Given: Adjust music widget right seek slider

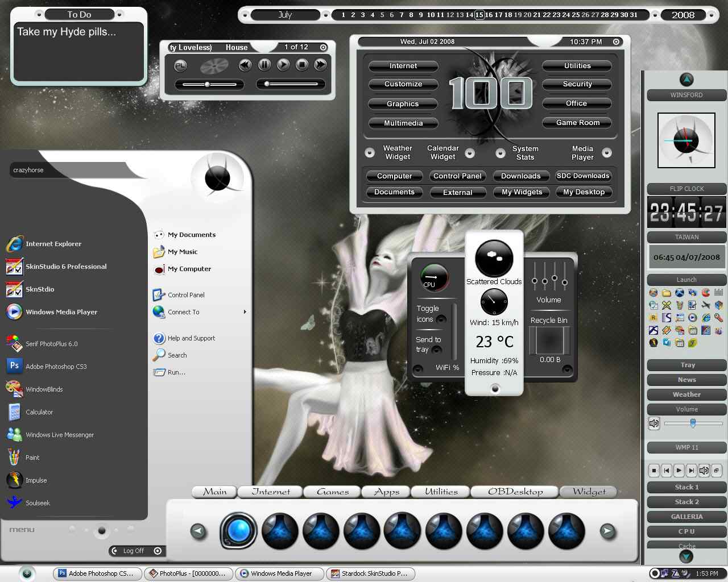Looking at the screenshot, I should pos(291,84).
